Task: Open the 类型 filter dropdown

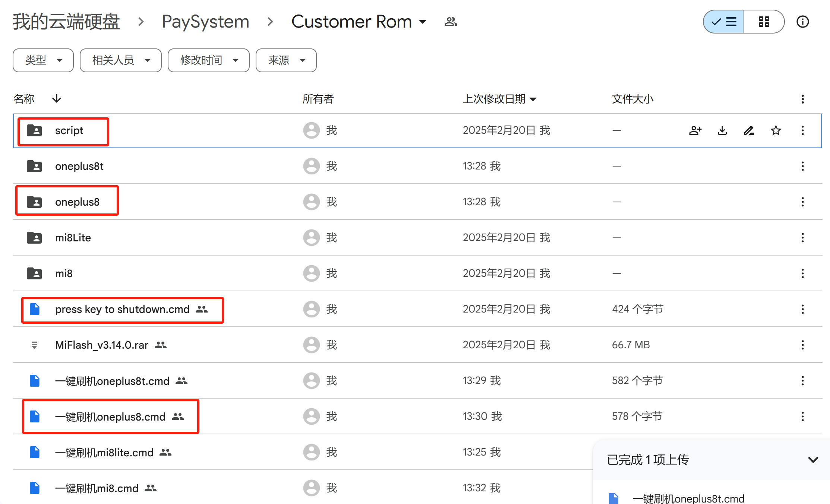Action: (43, 60)
